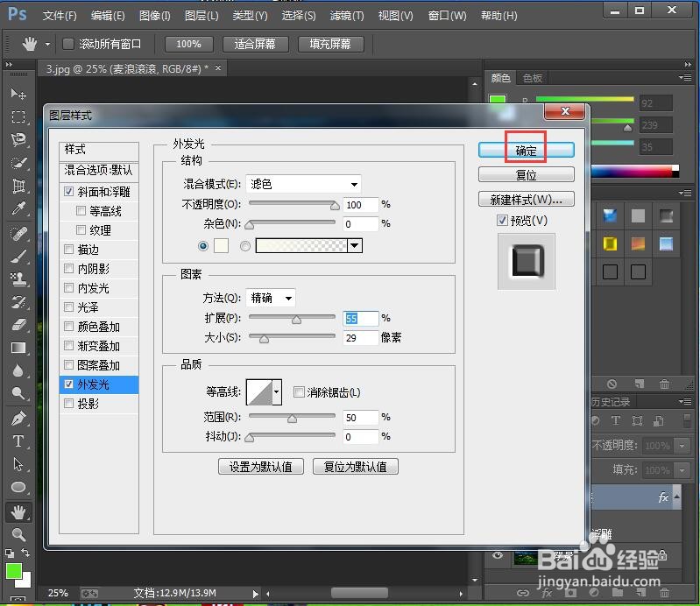
Task: Click Reset to Default (复位为默认值) button
Action: [x=356, y=467]
